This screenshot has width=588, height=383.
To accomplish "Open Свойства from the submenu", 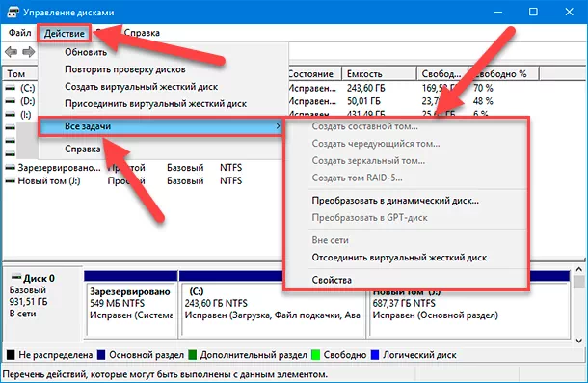I will 332,280.
